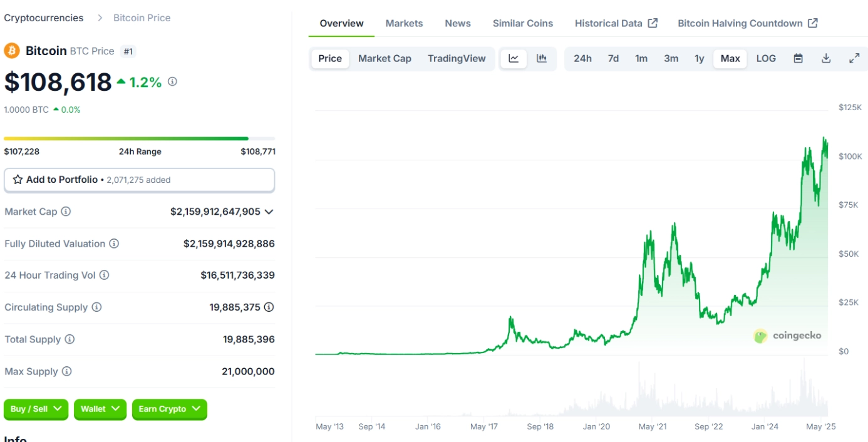Set chart range to 3m
The height and width of the screenshot is (442, 868).
pos(671,58)
